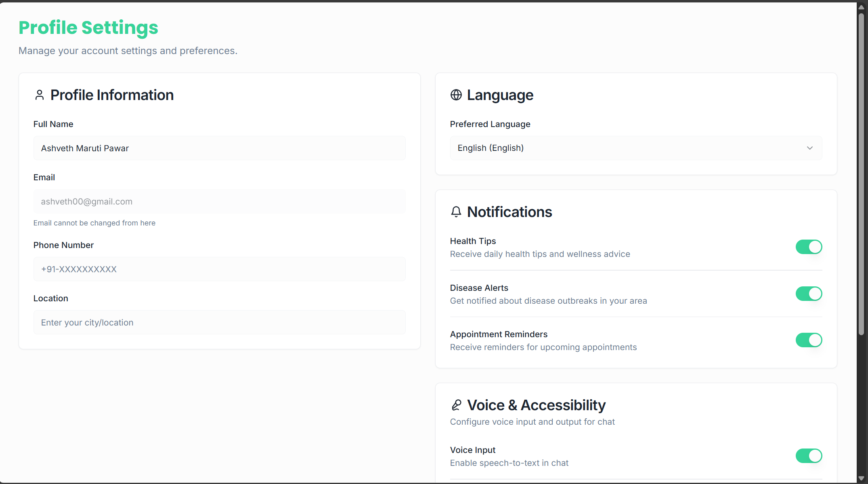Click the globe icon beside Language

coord(456,95)
